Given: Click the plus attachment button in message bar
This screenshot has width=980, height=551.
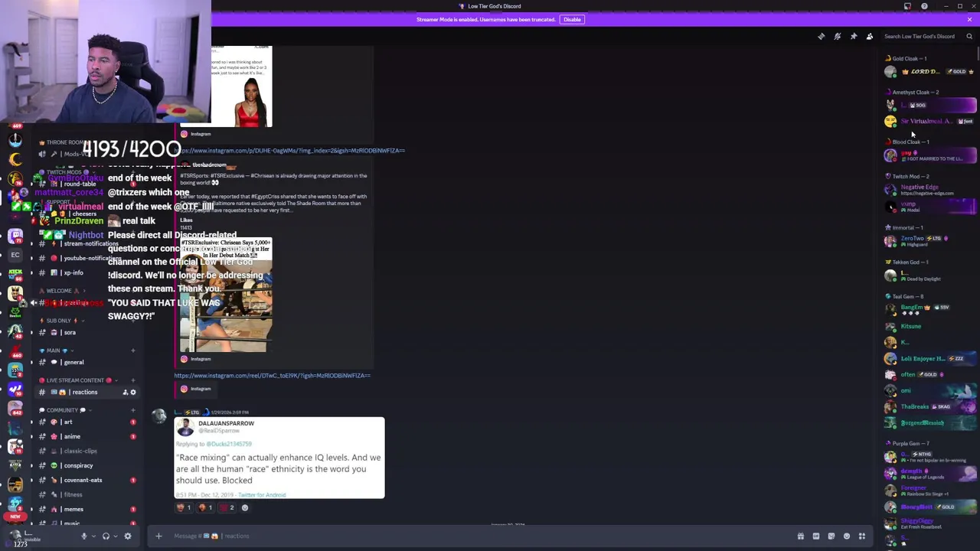Looking at the screenshot, I should coord(158,536).
